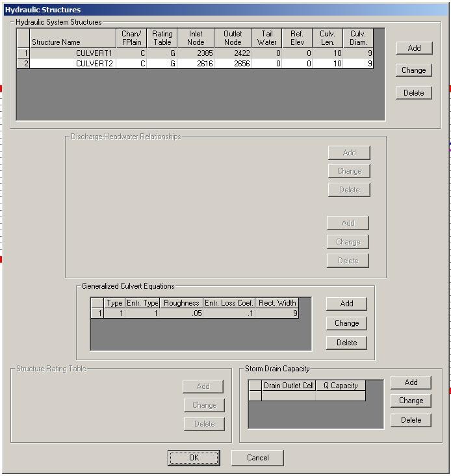Add a Generalized Culvert Equation

click(346, 304)
